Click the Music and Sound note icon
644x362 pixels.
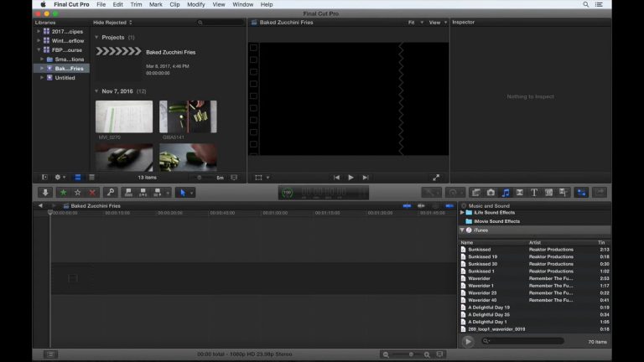[506, 193]
